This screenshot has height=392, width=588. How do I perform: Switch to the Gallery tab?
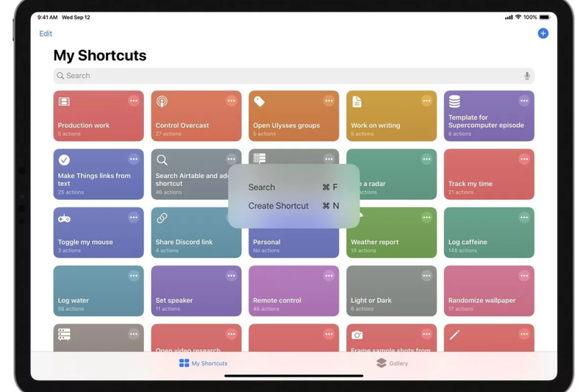pyautogui.click(x=392, y=363)
